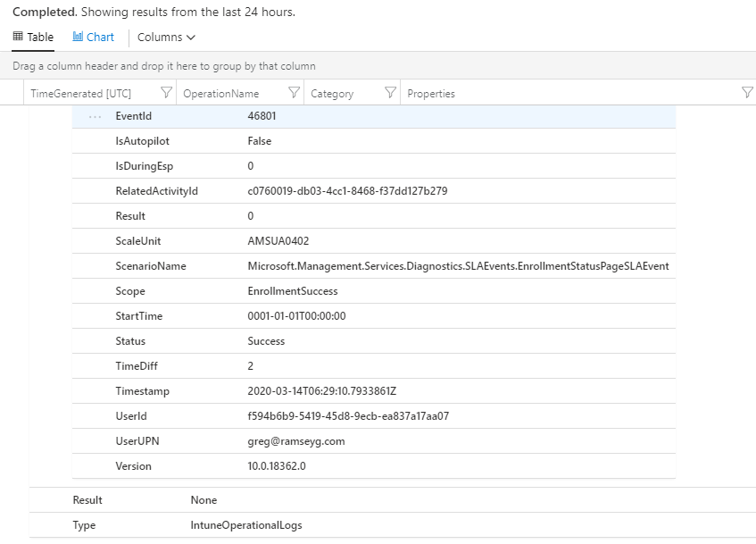Image resolution: width=756 pixels, height=544 pixels.
Task: Click the Properties column header
Action: 431,94
